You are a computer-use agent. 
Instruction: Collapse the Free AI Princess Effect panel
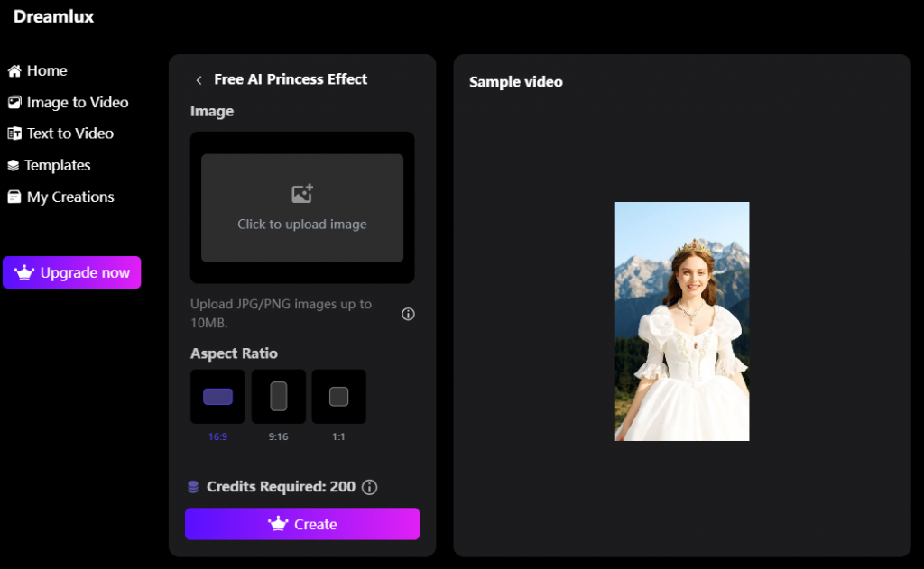199,79
